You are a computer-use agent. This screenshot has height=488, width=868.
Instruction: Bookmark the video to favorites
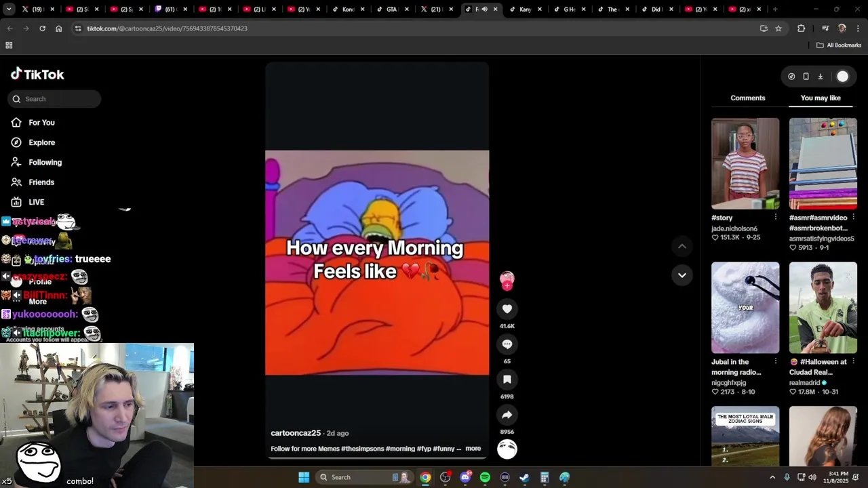[507, 380]
